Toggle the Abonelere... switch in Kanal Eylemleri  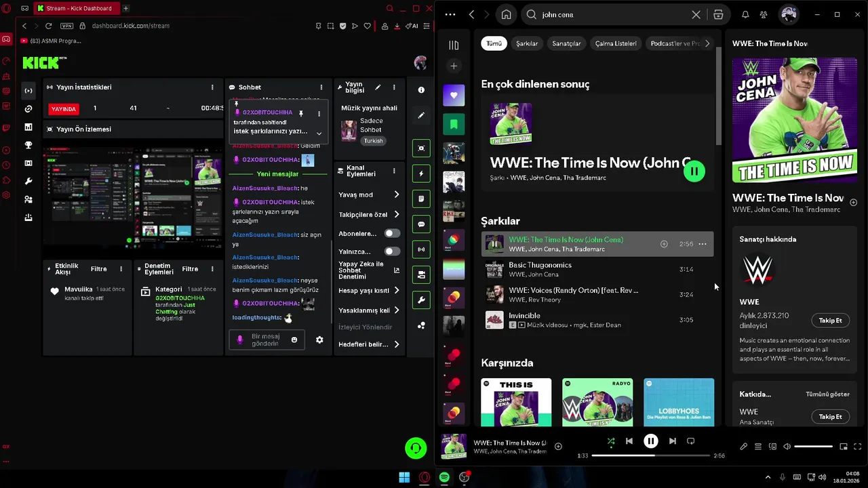(392, 233)
